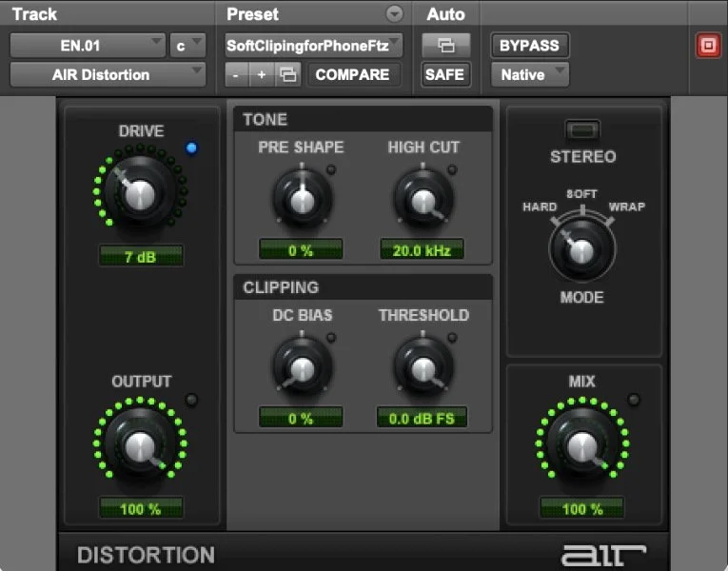
Task: Click the MODE selector knob
Action: point(581,249)
